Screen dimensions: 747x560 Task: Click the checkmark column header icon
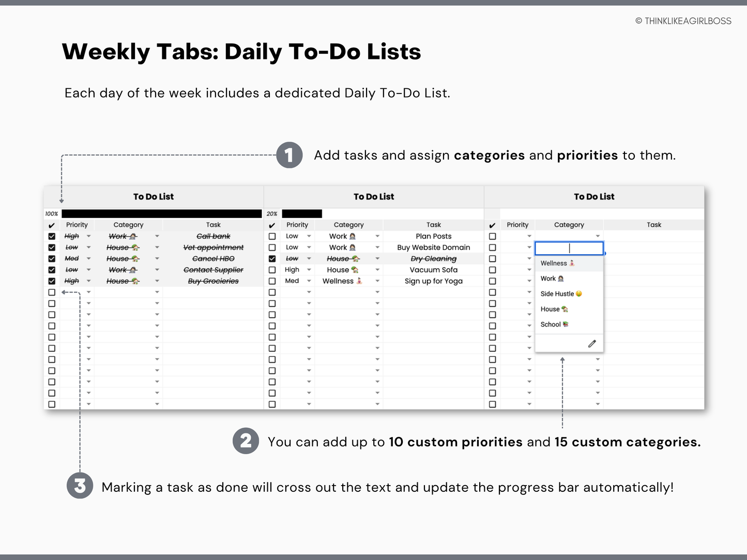pyautogui.click(x=51, y=225)
